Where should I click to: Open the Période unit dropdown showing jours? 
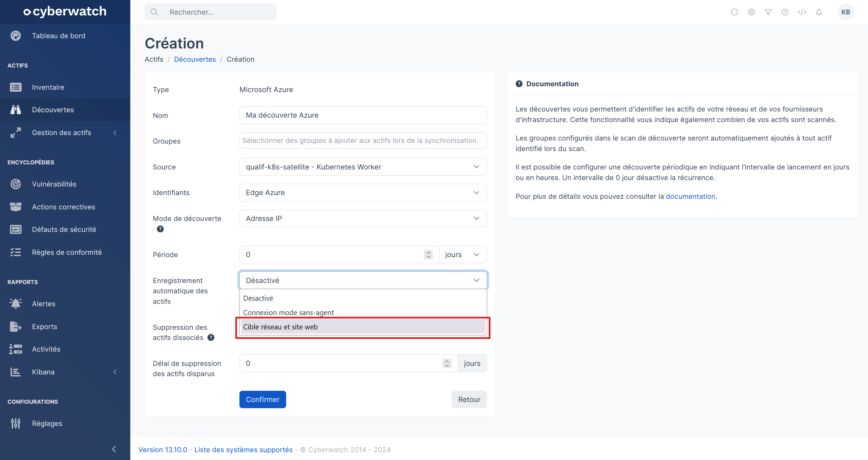point(462,255)
